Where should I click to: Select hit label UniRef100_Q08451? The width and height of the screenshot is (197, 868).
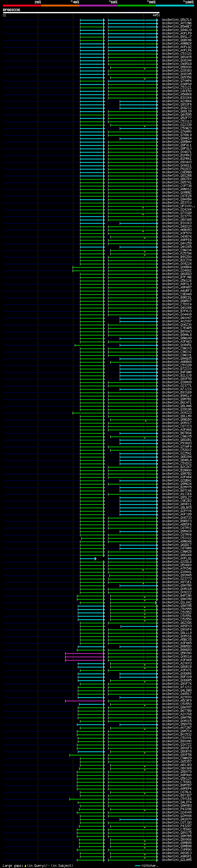point(176,345)
